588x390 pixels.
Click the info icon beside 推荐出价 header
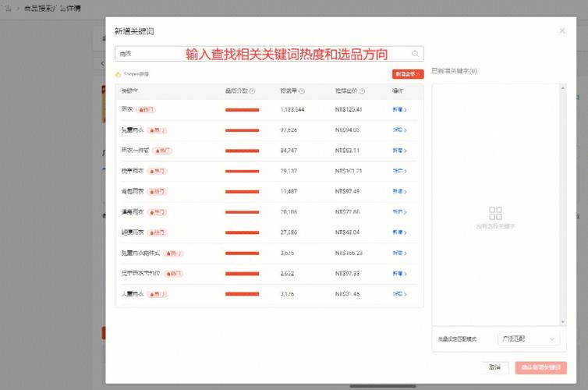coord(362,91)
